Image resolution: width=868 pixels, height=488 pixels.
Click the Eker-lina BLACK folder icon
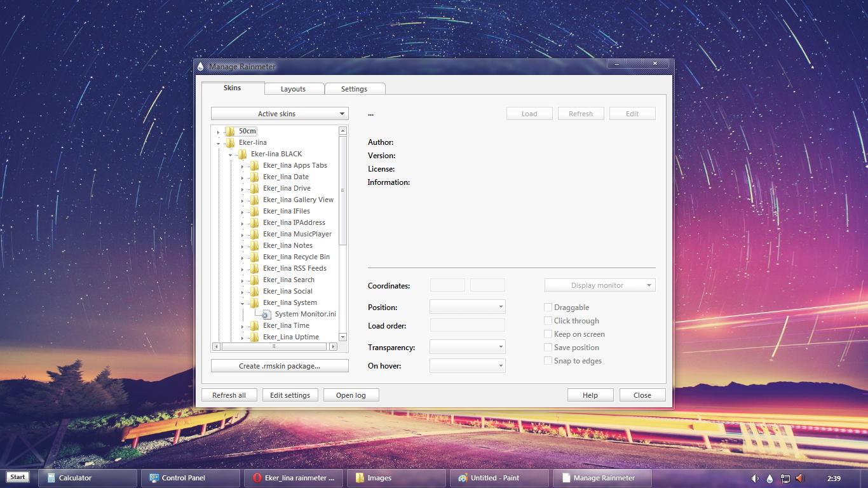[x=242, y=154]
